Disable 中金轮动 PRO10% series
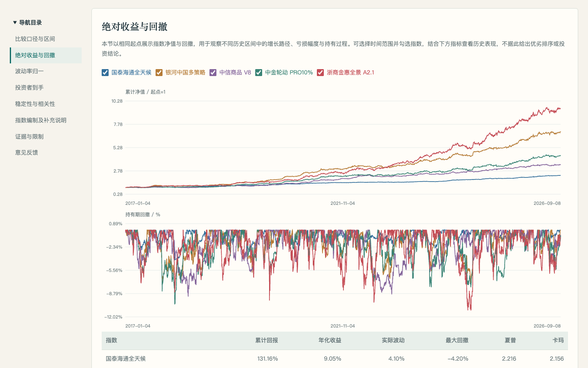Screen dimensions: 588x368 tap(258, 72)
